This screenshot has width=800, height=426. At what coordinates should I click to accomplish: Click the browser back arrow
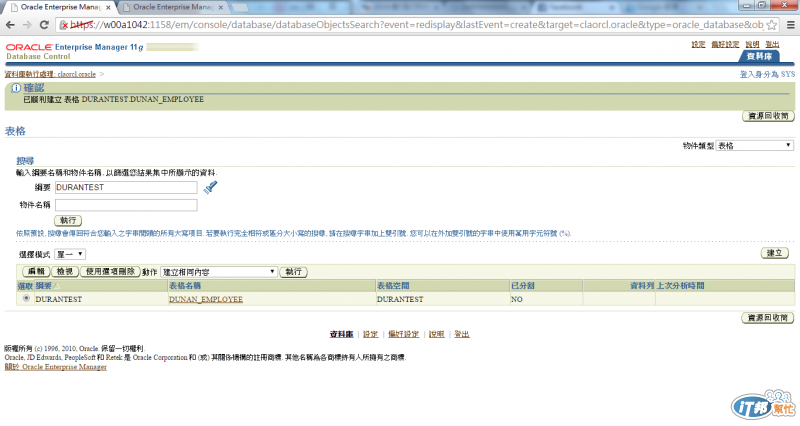[10, 24]
